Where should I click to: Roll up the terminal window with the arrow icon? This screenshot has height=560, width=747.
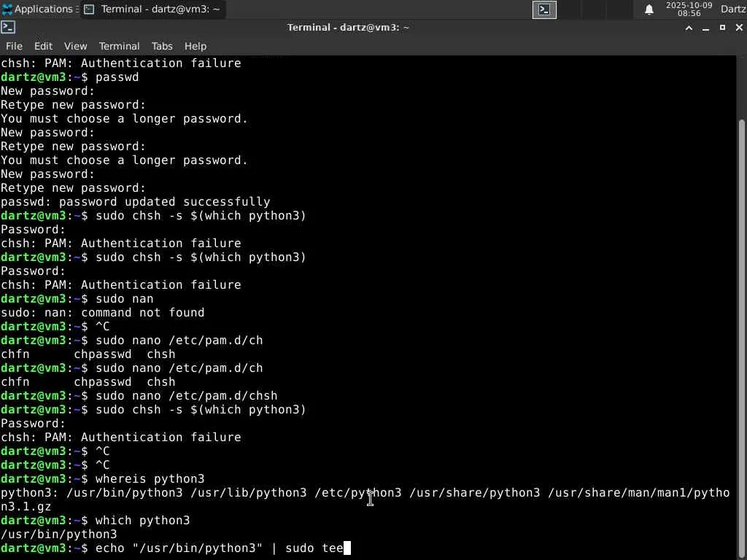[689, 28]
